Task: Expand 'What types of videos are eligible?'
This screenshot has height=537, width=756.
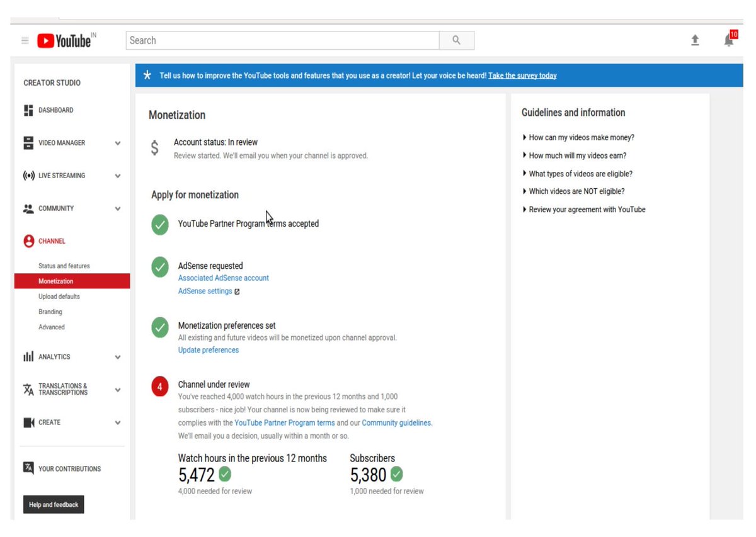Action: click(578, 174)
